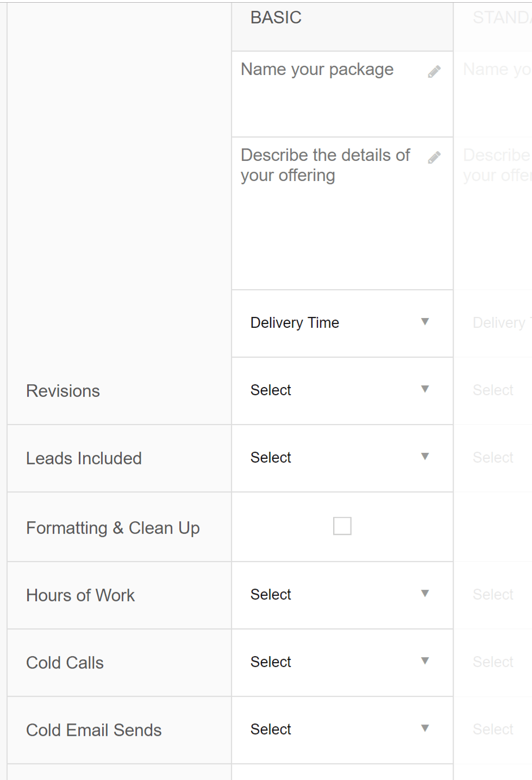
Task: Click the Leads Included row label
Action: point(84,458)
